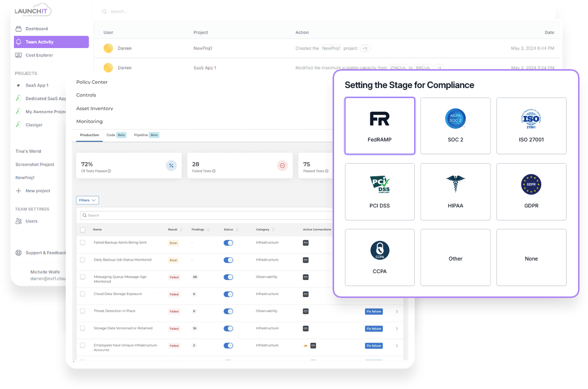Check the Failed Backup Alerts row checkbox
588x389 pixels.
click(x=83, y=242)
